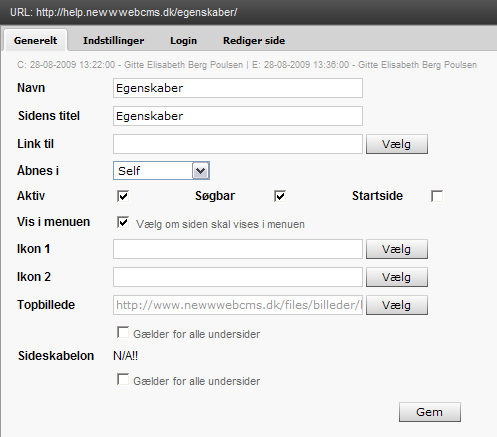Click the Navn text field

click(x=238, y=88)
